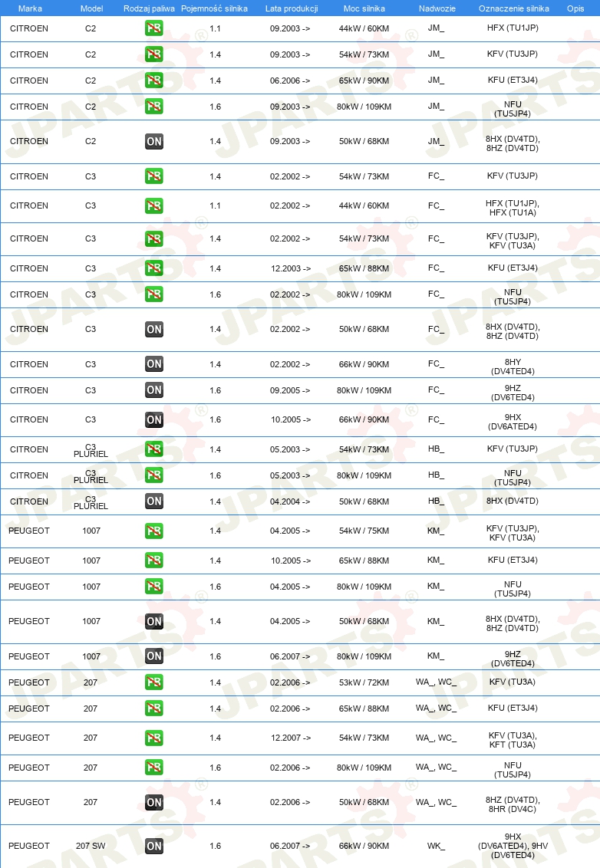The height and width of the screenshot is (868, 600).
Task: Select the HFX (TU1JP) engine code cell
Action: pyautogui.click(x=513, y=28)
